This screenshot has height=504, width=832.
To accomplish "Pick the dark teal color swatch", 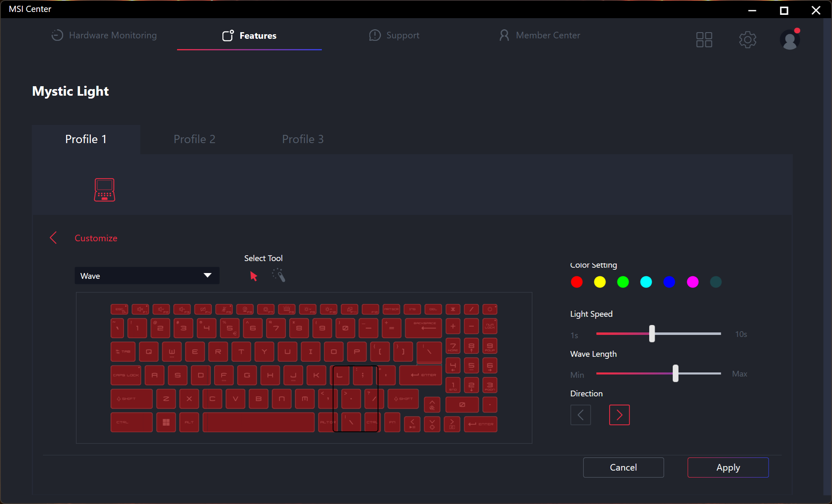I will [x=716, y=282].
